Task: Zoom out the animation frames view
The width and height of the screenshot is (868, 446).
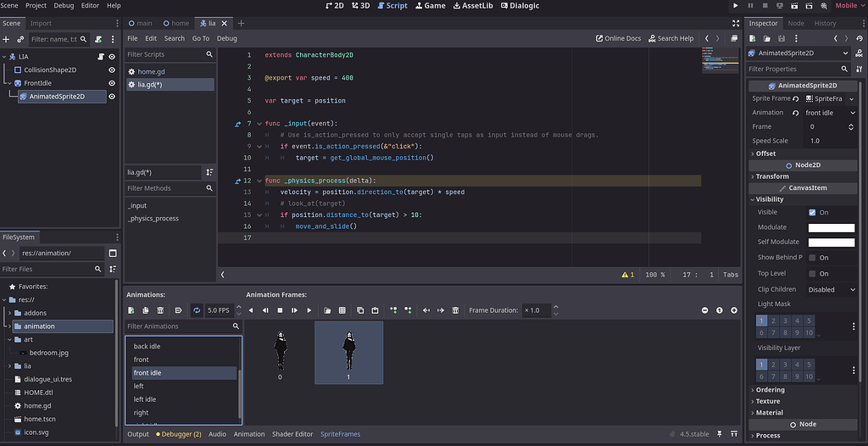Action: tap(704, 310)
